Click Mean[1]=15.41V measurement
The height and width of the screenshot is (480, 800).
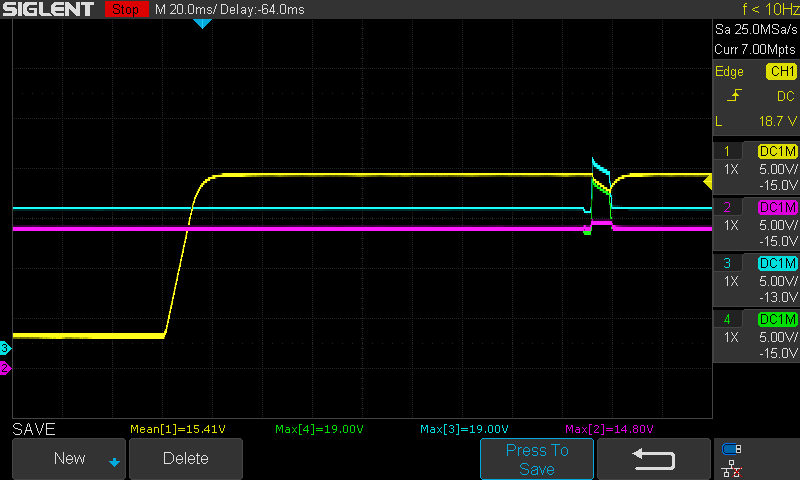(178, 429)
